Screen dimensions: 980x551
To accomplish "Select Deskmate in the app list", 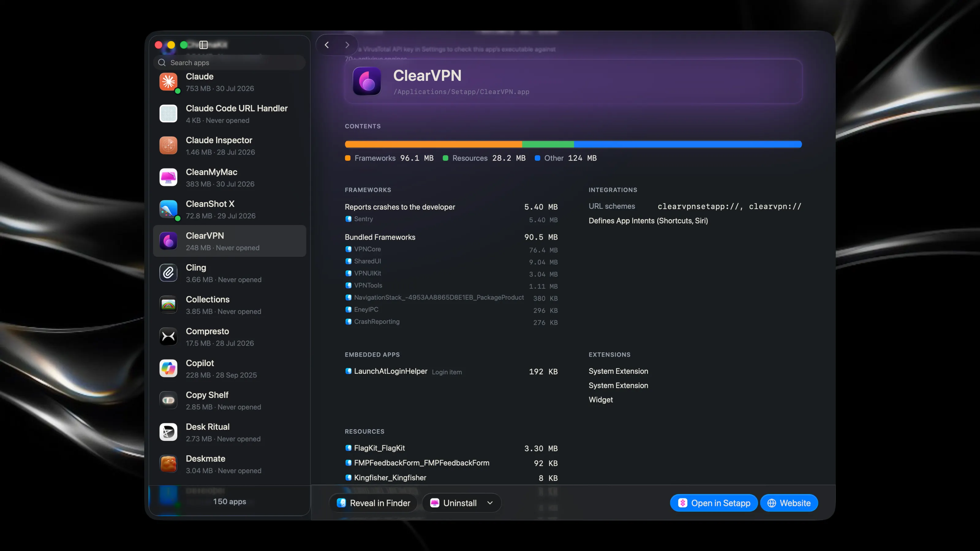I will (x=229, y=464).
